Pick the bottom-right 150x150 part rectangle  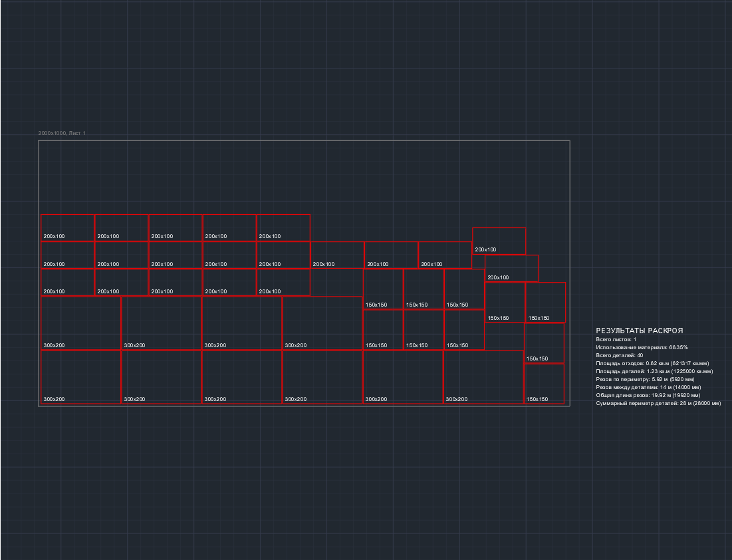(x=544, y=383)
